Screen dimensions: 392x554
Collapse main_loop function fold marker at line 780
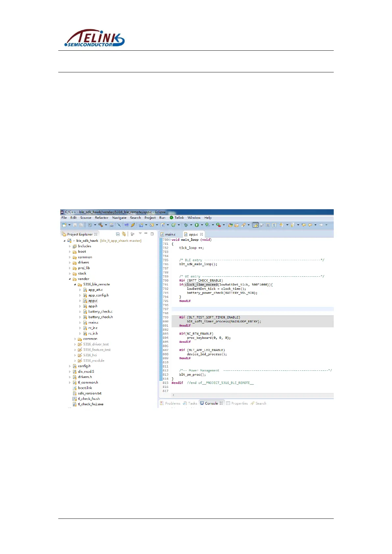point(170,240)
